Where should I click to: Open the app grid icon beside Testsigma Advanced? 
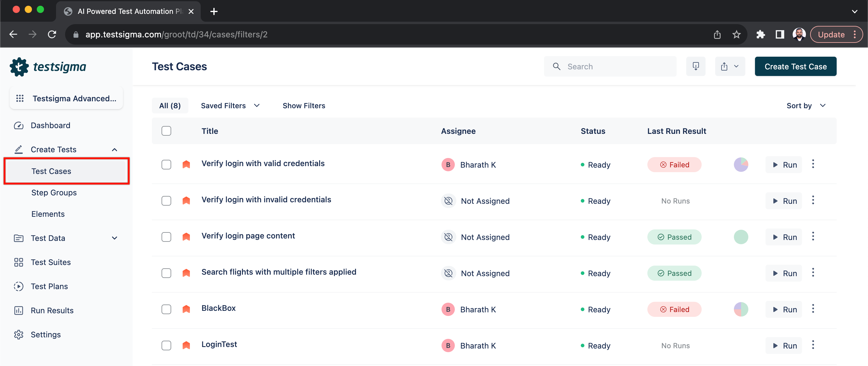click(20, 98)
